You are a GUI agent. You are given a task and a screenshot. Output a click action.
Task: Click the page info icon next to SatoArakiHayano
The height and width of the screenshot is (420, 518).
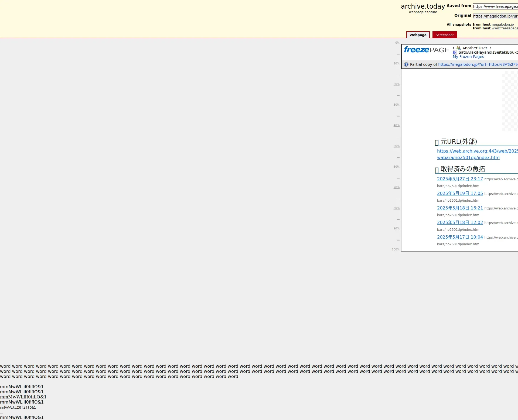click(x=455, y=52)
